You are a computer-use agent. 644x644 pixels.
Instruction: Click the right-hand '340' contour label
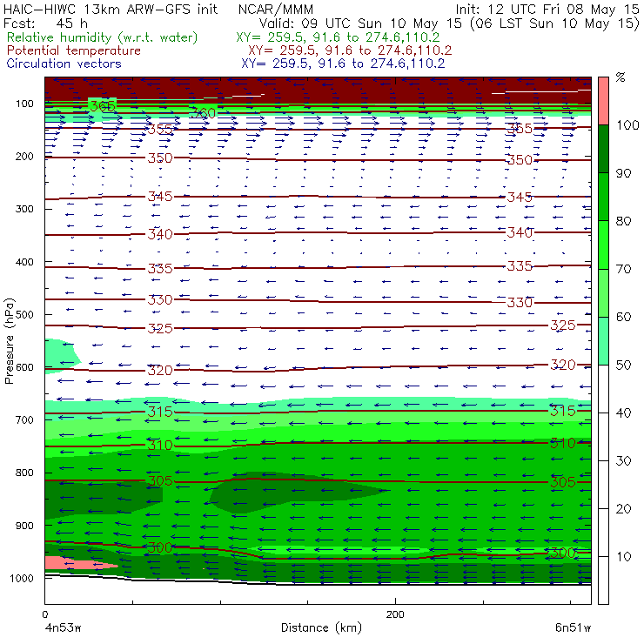coord(520,232)
